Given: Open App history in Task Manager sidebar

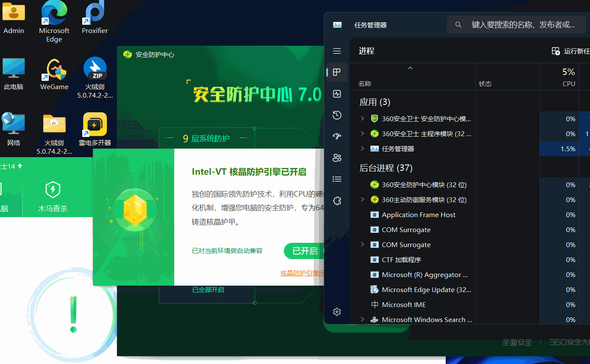Looking at the screenshot, I should (x=337, y=115).
